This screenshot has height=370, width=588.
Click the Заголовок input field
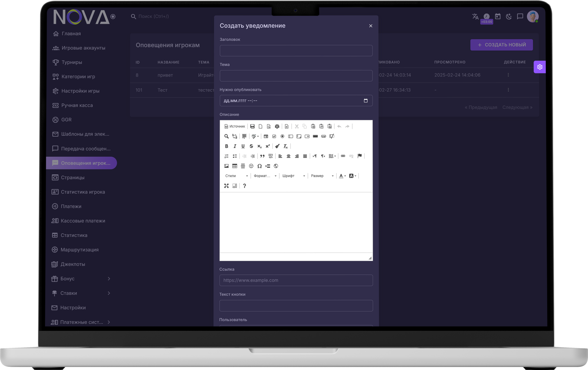point(296,51)
